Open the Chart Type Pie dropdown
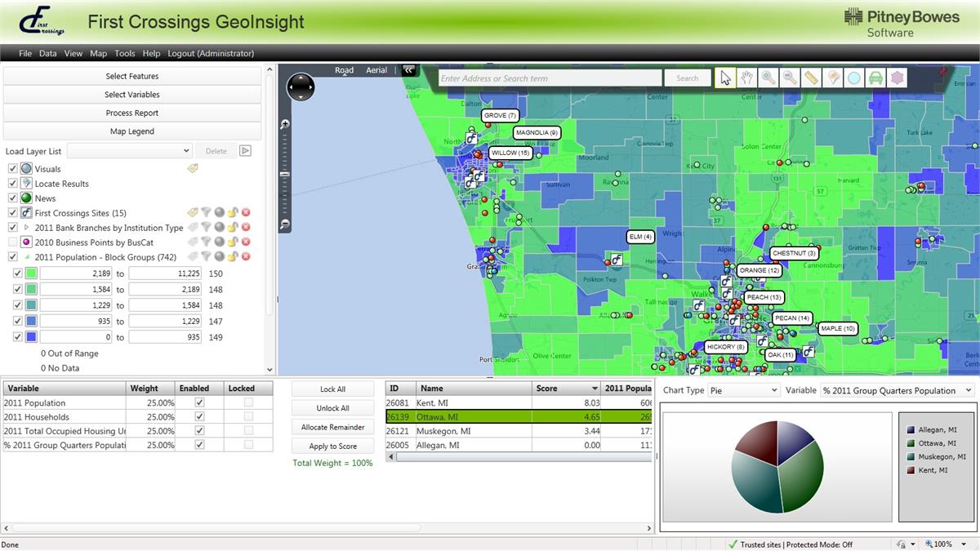This screenshot has width=980, height=551. (744, 390)
